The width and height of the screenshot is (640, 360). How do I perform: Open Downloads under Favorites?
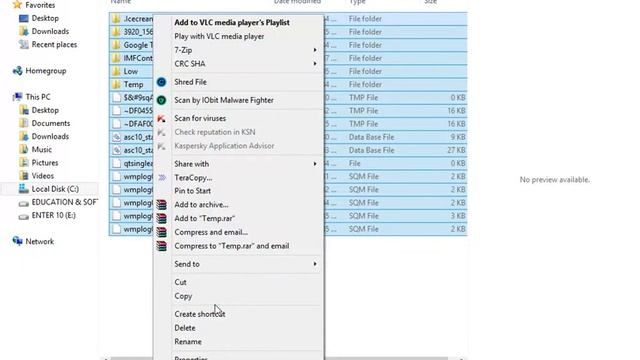(x=50, y=31)
